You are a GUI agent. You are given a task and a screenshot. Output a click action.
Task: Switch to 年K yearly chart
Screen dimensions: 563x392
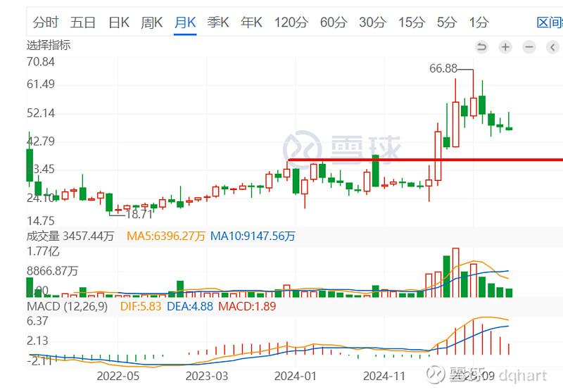click(251, 23)
